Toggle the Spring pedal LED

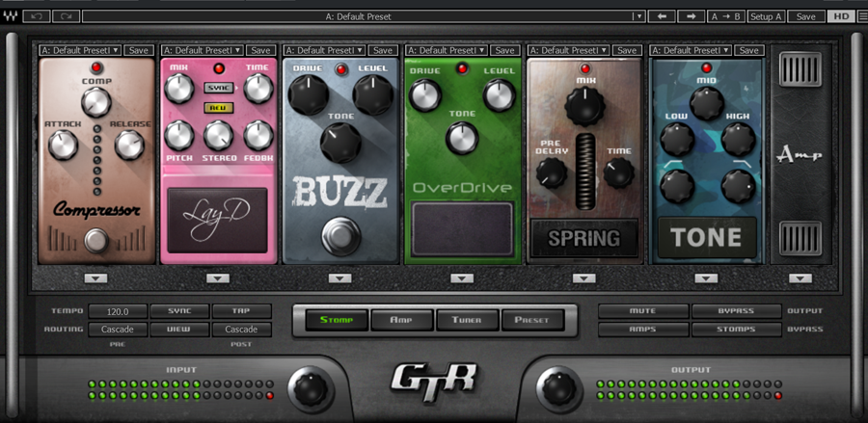point(584,68)
